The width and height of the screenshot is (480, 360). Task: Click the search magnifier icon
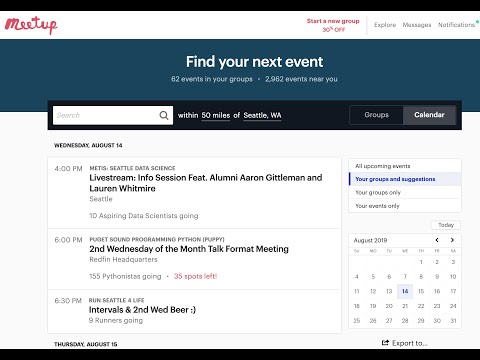[164, 115]
